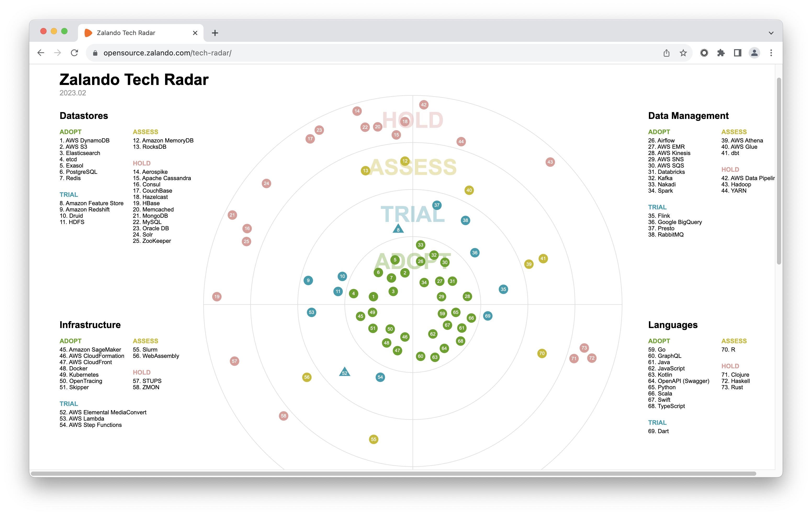The image size is (812, 516).
Task: Toggle the browser side panel icon
Action: 737,53
